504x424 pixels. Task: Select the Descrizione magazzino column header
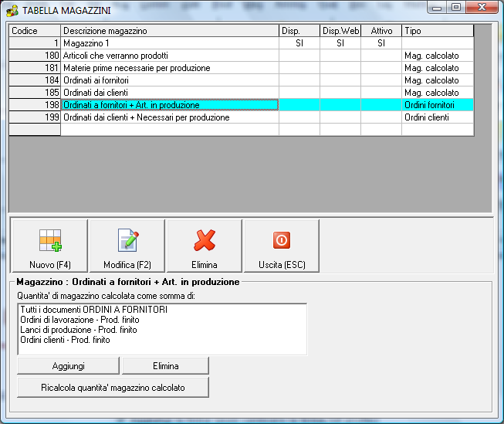pos(170,31)
